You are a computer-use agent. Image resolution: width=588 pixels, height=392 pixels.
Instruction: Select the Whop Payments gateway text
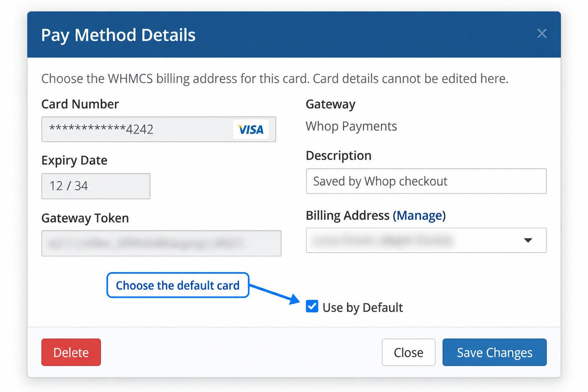point(351,126)
